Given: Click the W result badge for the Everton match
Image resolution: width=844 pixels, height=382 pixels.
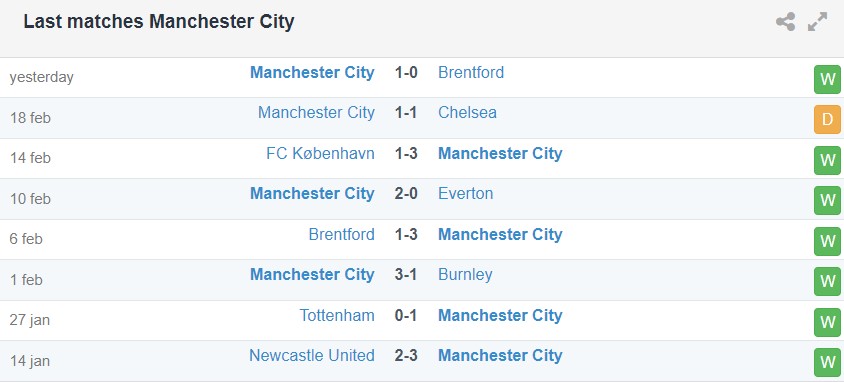Looking at the screenshot, I should (827, 201).
